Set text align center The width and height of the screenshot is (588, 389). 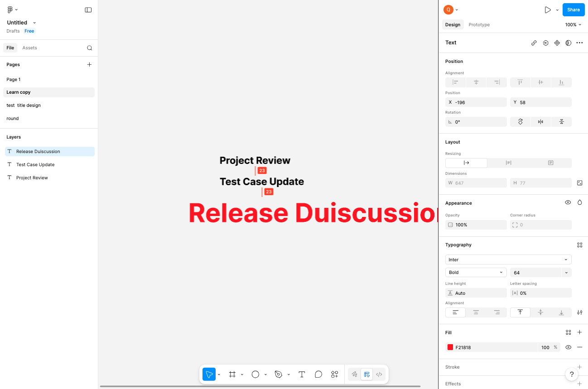tap(476, 312)
